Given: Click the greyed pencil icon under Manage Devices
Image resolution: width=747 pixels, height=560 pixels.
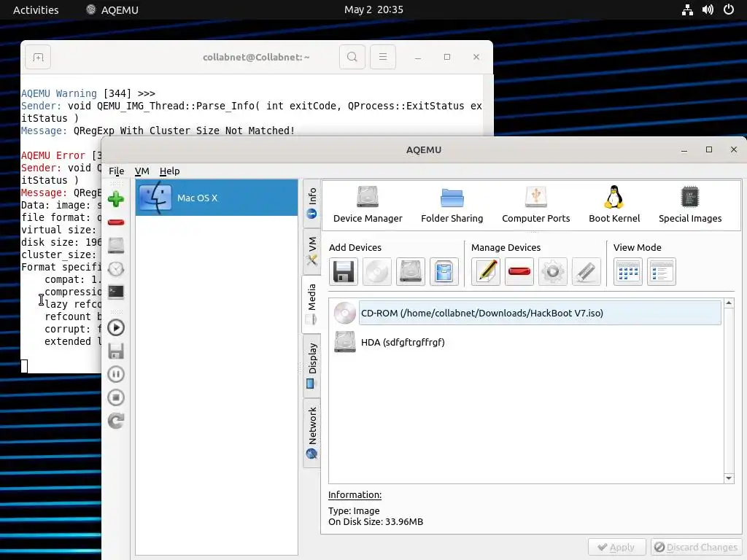Looking at the screenshot, I should point(586,272).
